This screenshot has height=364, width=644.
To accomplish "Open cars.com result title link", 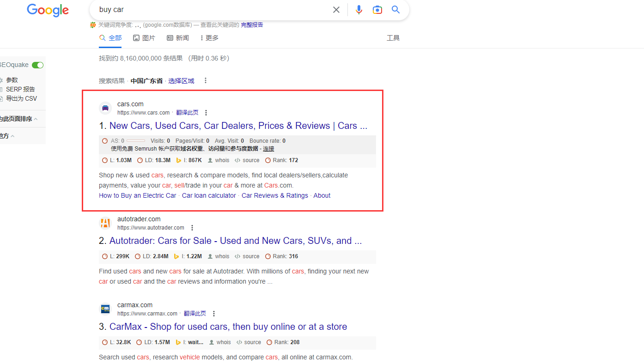I will (x=238, y=126).
